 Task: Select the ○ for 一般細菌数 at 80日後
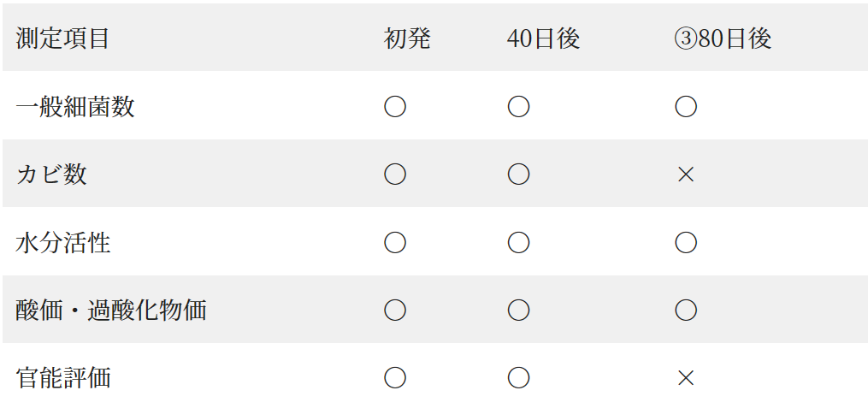685,107
